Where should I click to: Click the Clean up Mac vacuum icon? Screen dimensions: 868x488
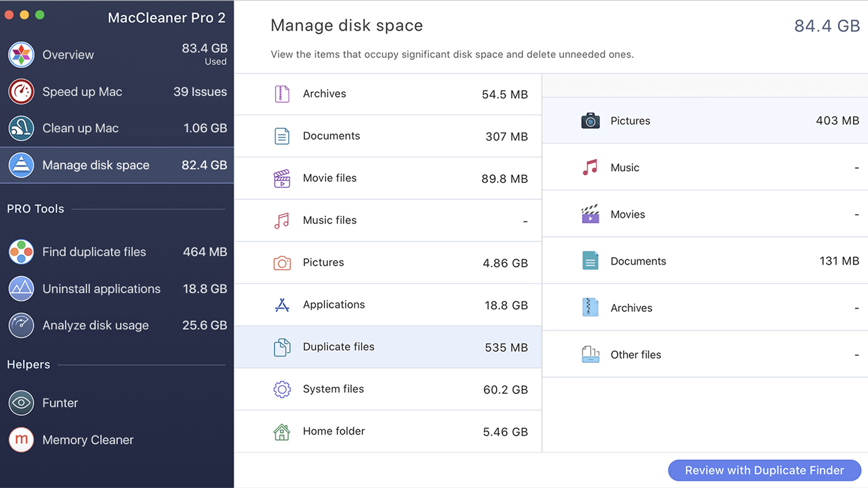(21, 129)
